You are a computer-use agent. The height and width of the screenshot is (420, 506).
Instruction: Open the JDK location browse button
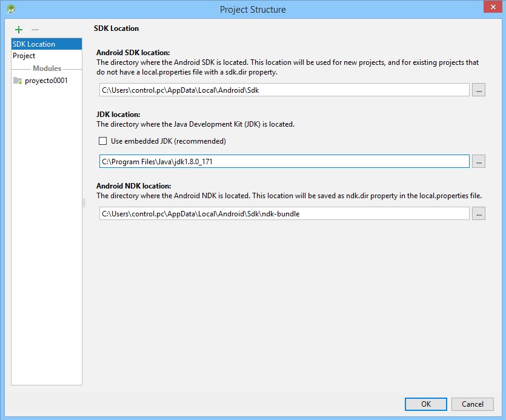[x=479, y=161]
